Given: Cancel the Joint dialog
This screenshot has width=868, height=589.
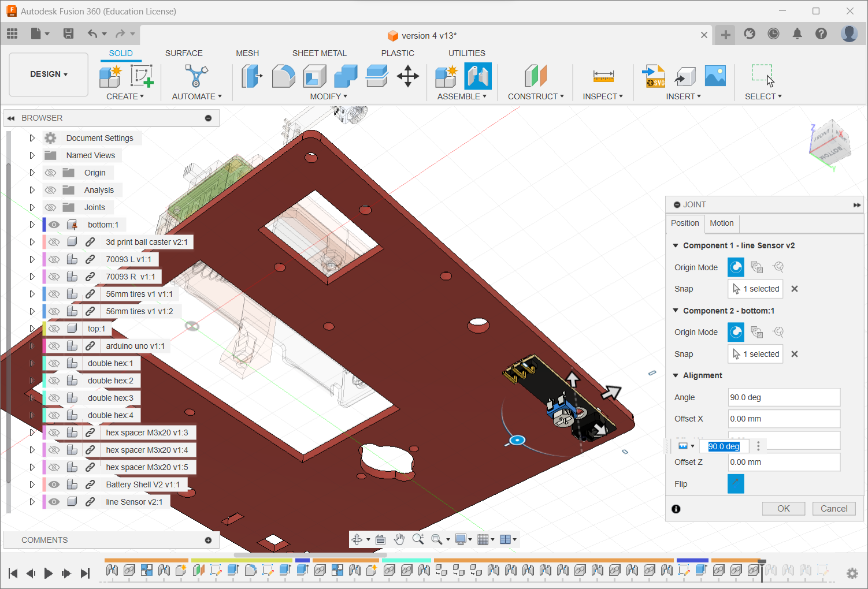Looking at the screenshot, I should click(833, 509).
